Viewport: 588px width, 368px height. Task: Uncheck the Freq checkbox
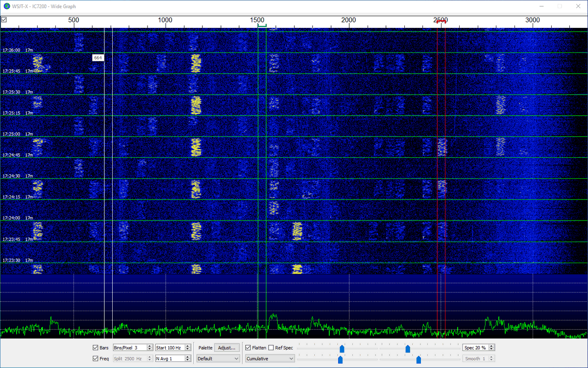pos(96,359)
